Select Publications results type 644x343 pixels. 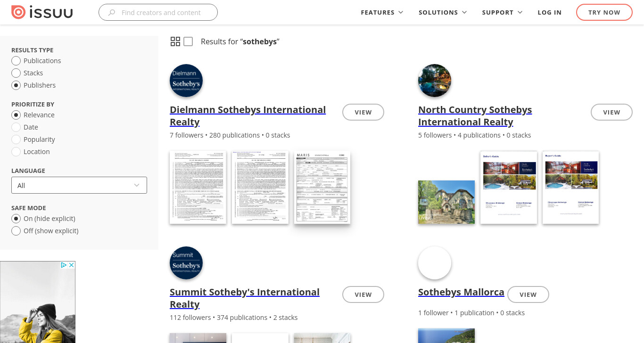[16, 61]
